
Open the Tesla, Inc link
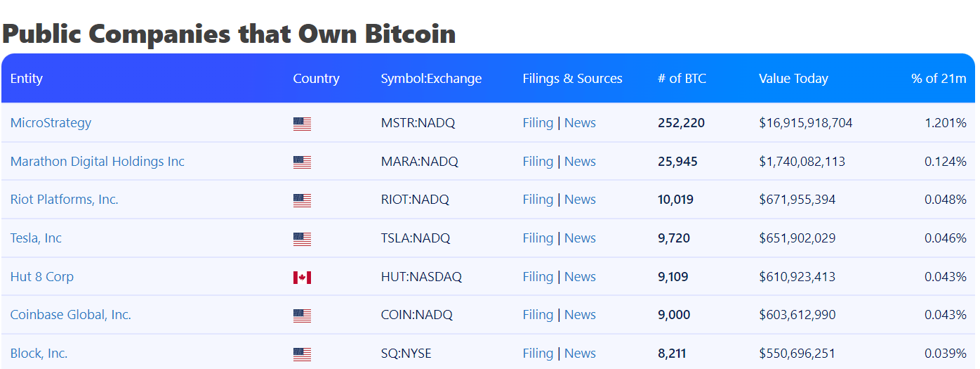pos(36,238)
